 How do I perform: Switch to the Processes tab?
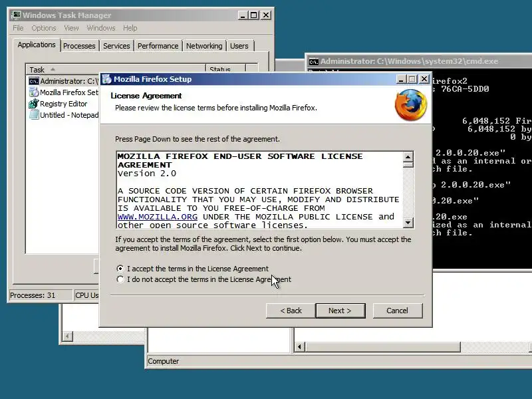pyautogui.click(x=79, y=46)
